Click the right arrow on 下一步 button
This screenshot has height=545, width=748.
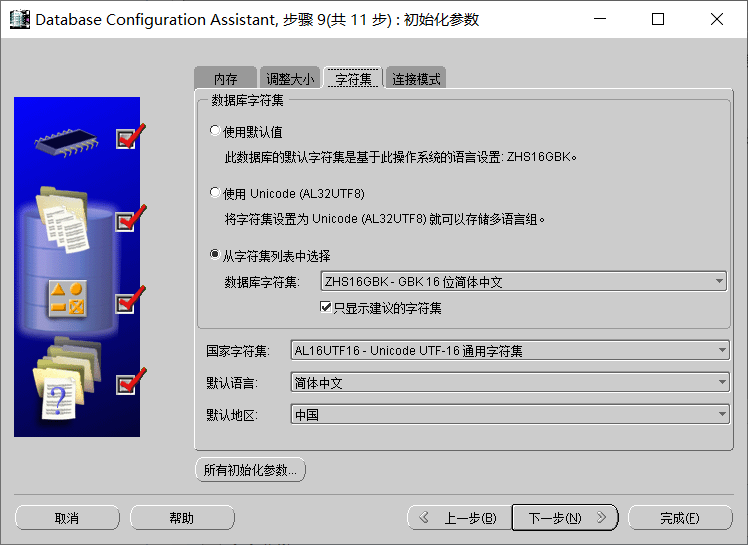pyautogui.click(x=601, y=518)
